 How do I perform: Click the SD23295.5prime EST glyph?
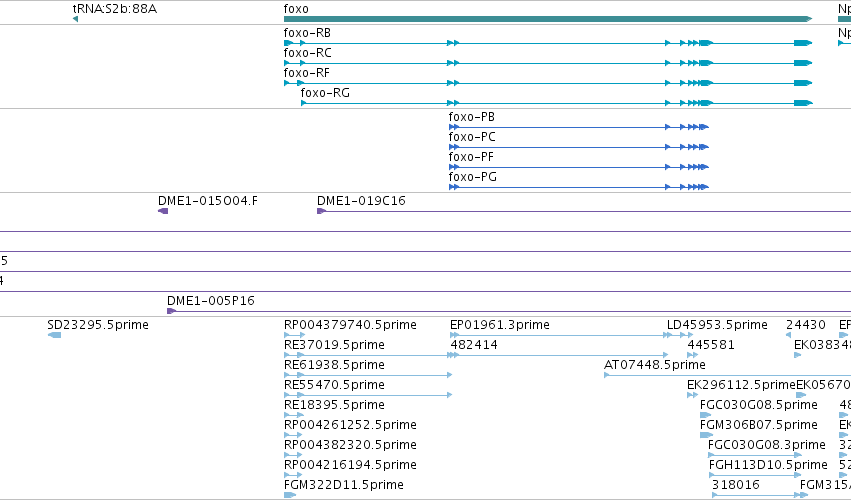54,335
